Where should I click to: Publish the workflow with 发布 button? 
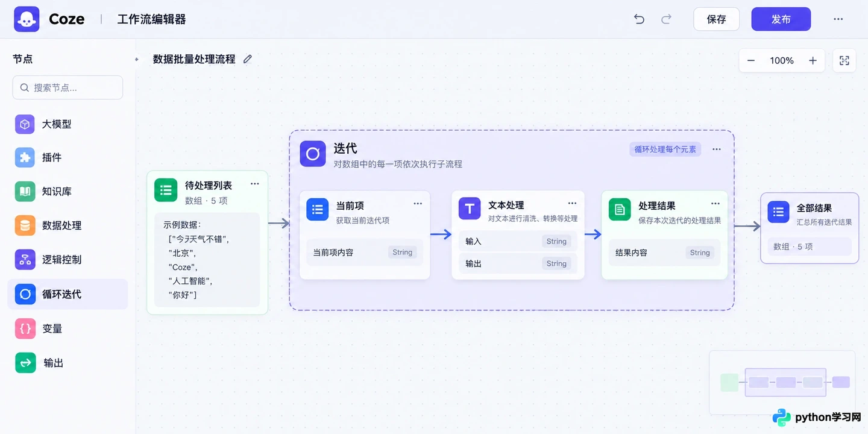(781, 19)
